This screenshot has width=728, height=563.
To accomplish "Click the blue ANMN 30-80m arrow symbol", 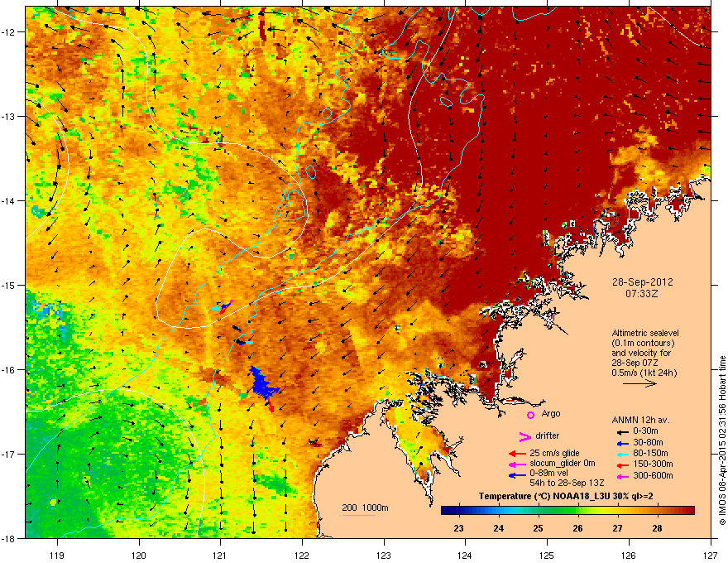I will pyautogui.click(x=622, y=443).
